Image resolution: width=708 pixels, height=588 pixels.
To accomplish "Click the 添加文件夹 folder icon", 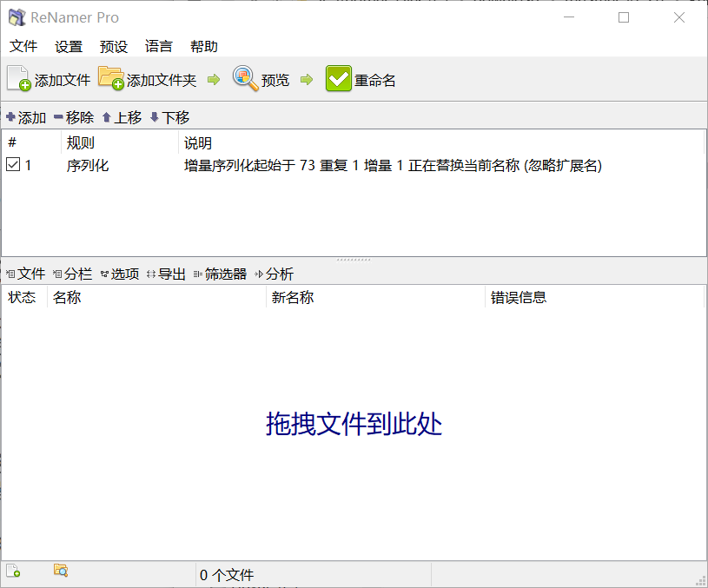I will click(111, 78).
